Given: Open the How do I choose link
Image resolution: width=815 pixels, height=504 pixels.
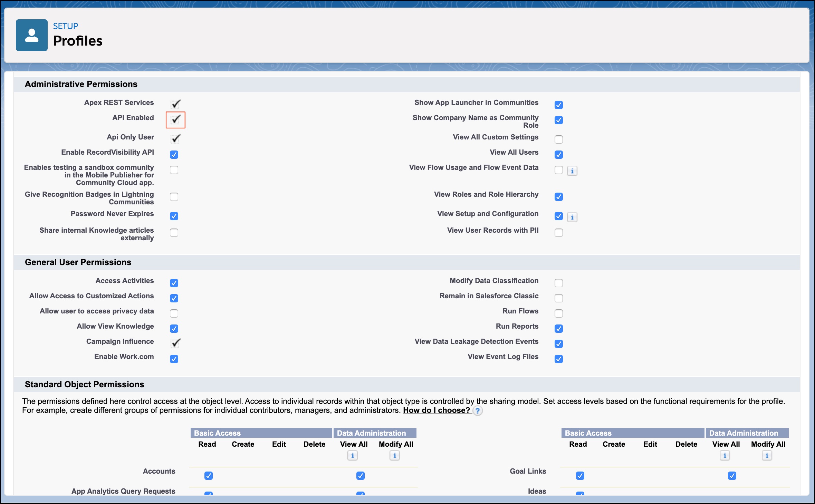Looking at the screenshot, I should (436, 410).
